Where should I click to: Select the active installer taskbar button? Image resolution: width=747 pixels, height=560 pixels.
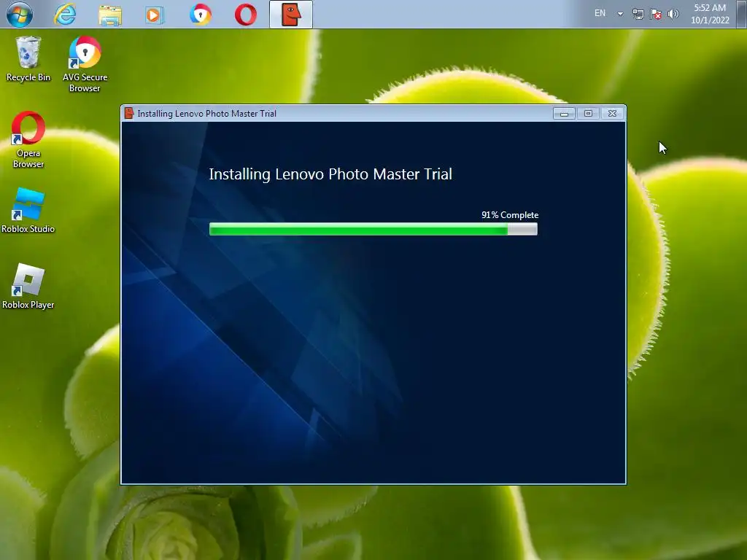point(291,15)
